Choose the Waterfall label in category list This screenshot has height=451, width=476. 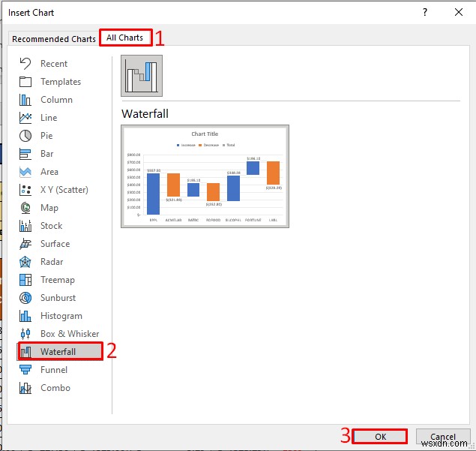point(58,352)
